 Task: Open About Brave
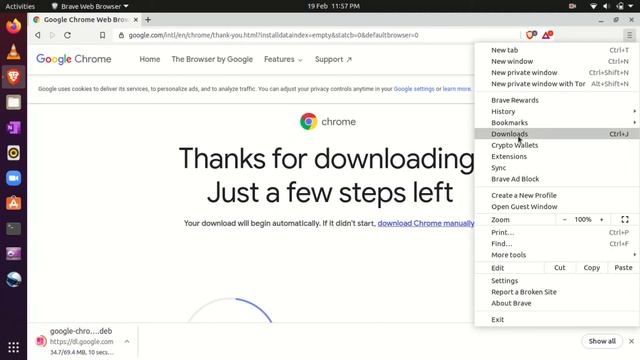557,303
